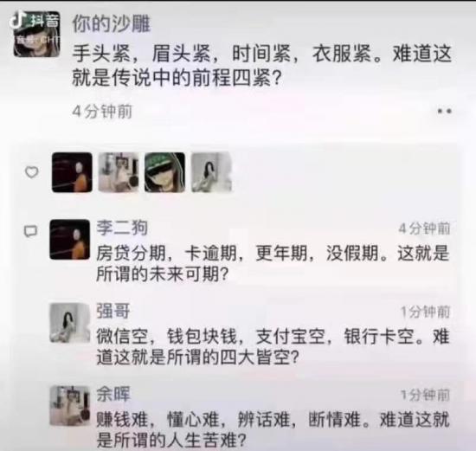The image size is (476, 451).
Task: Click 李二狗's comment avatar
Action: [x=70, y=240]
